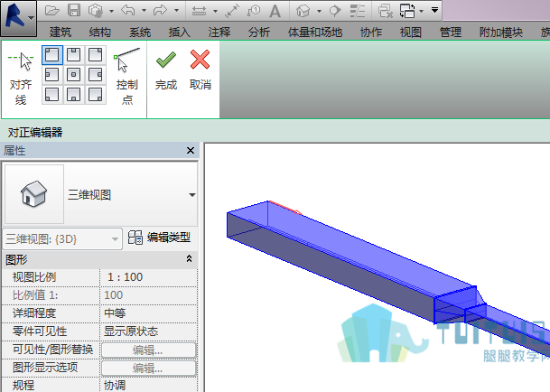Select the Alignment Line tool
The width and height of the screenshot is (550, 392).
(x=21, y=78)
